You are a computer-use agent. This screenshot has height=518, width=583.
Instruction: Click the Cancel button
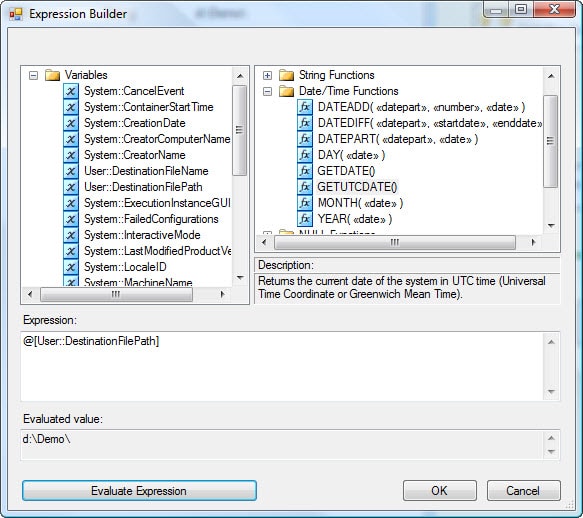[x=524, y=491]
